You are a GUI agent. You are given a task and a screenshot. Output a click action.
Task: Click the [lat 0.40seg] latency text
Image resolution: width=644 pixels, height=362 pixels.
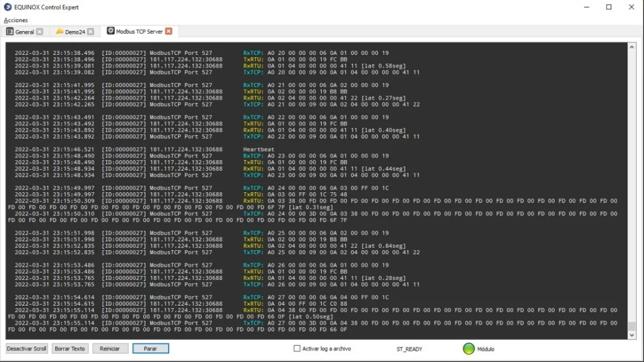coord(384,130)
